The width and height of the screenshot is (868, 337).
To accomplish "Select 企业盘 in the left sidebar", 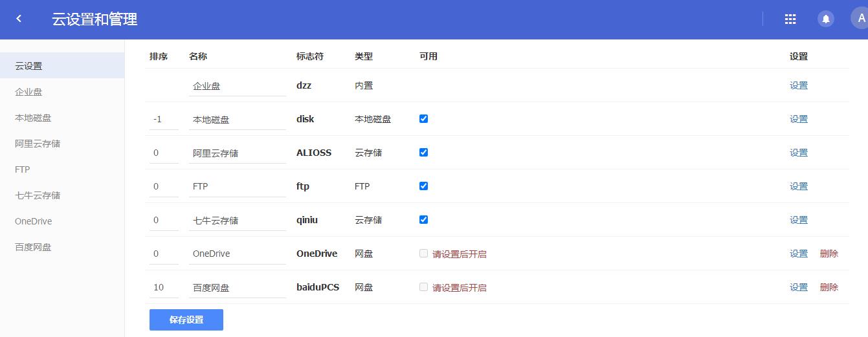I will click(28, 92).
